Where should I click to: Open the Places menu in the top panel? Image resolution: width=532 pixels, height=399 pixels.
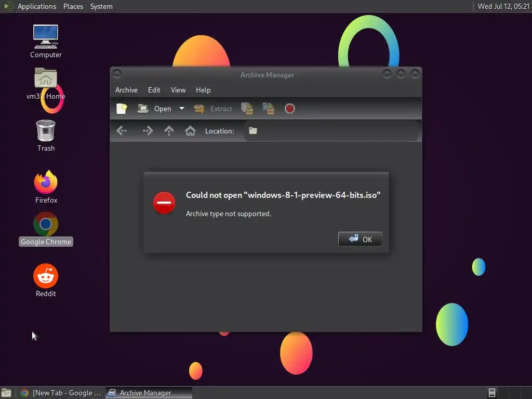tap(73, 6)
